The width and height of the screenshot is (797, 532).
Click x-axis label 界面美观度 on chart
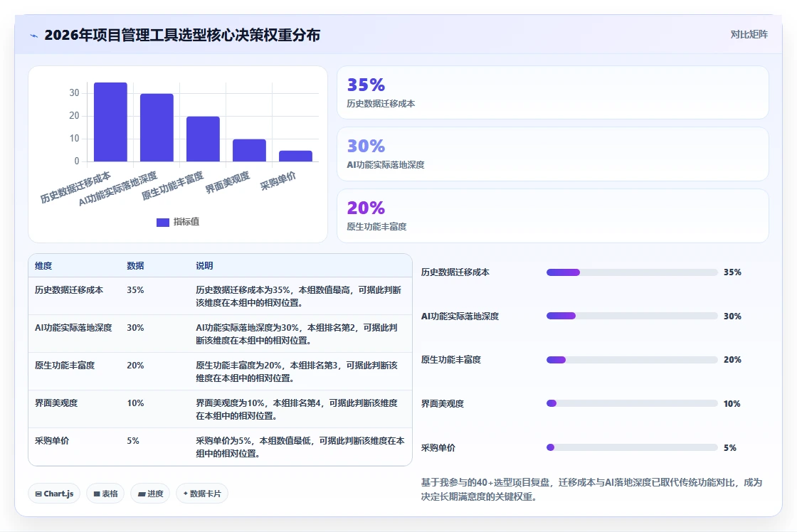point(228,183)
